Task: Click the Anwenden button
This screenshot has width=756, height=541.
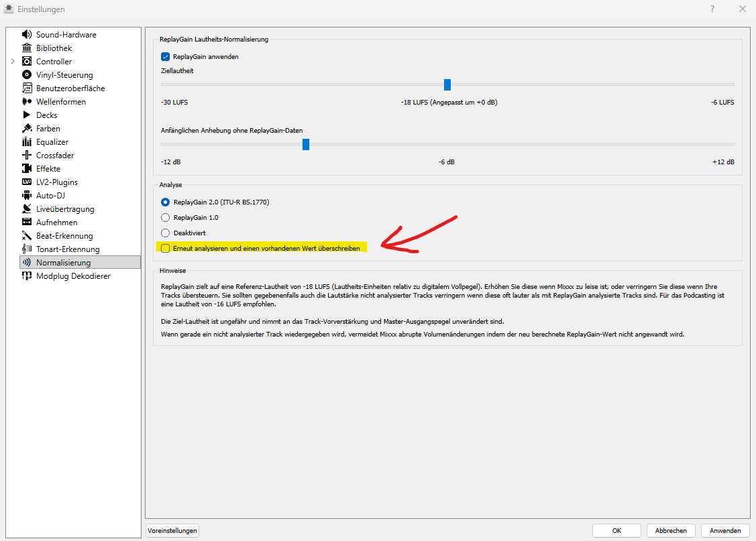Action: tap(724, 530)
